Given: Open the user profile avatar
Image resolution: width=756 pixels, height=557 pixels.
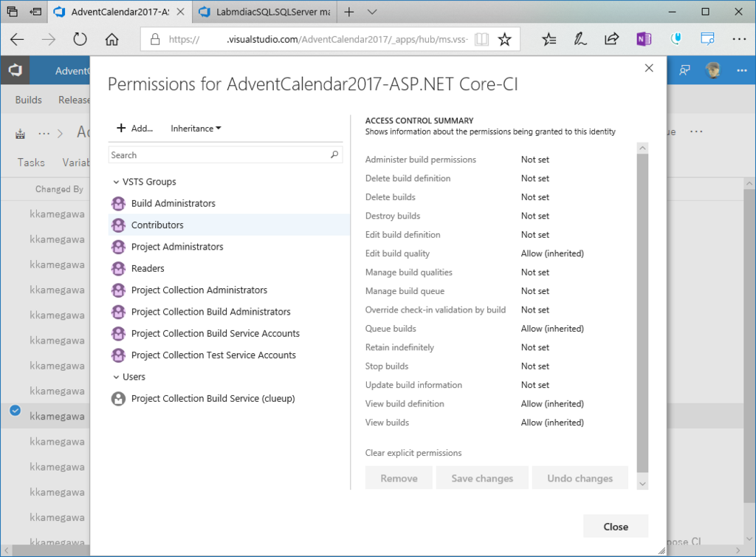Looking at the screenshot, I should click(x=713, y=70).
